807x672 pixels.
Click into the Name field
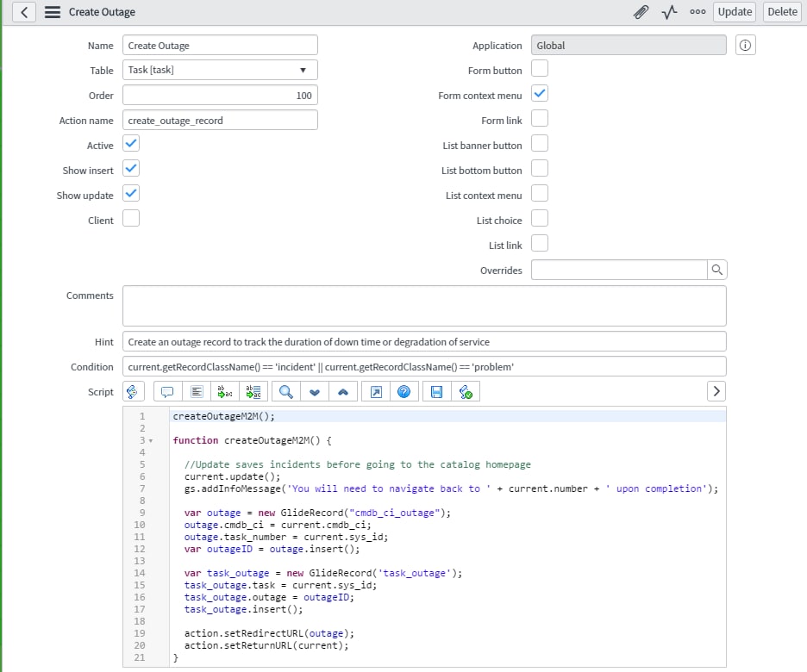pyautogui.click(x=220, y=46)
